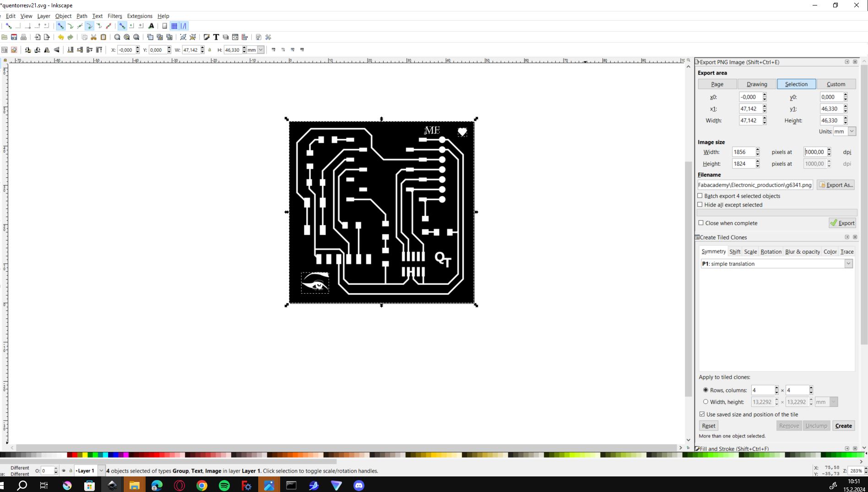Toggle snapping to guides
868x492 pixels.
[x=184, y=26]
